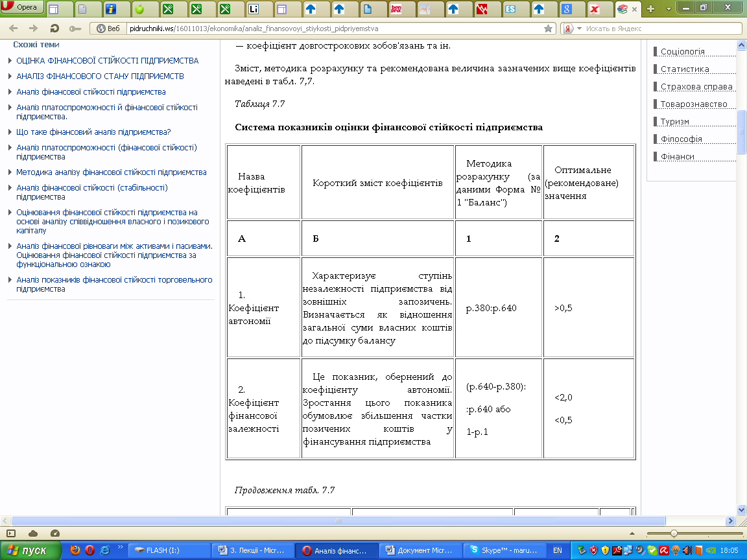
Task: Switch to 3. Лекції Word taskbar window
Action: tap(253, 550)
